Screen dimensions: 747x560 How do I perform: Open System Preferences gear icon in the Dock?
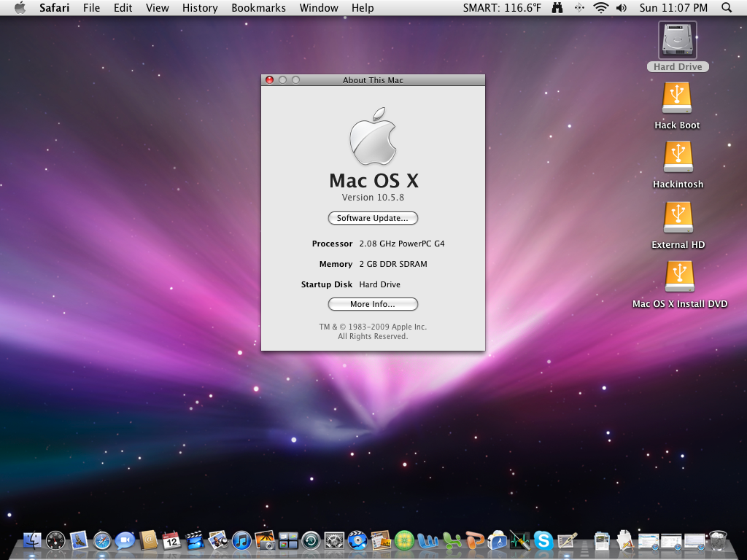pos(334,541)
